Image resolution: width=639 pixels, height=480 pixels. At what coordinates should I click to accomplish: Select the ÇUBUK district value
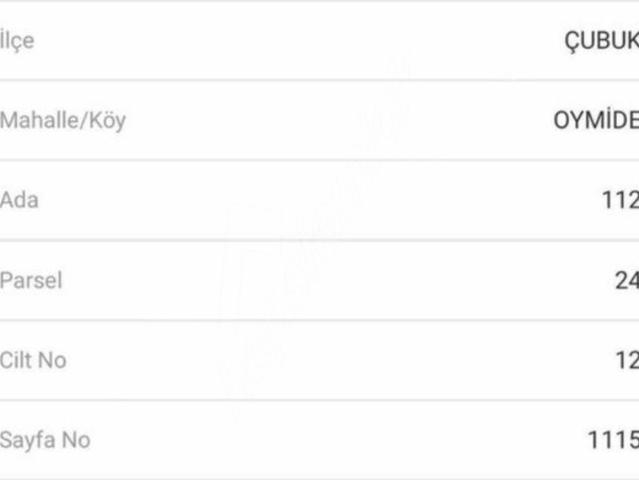(x=602, y=41)
